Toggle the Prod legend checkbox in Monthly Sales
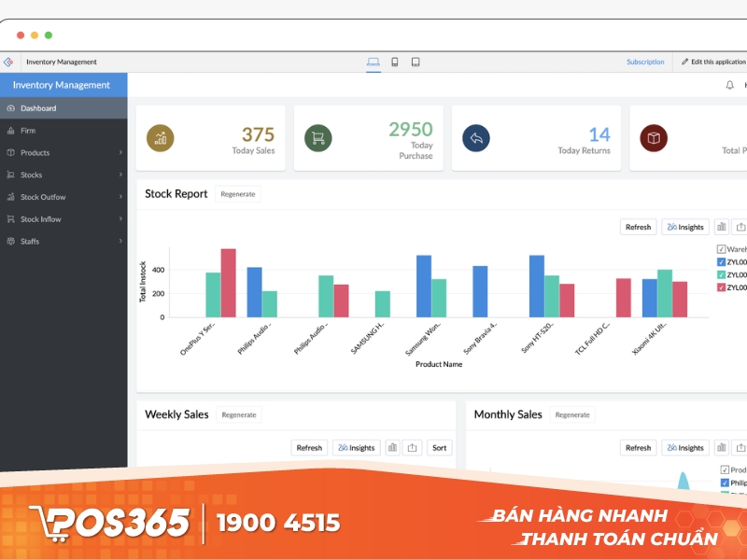This screenshot has width=747, height=560. [725, 469]
